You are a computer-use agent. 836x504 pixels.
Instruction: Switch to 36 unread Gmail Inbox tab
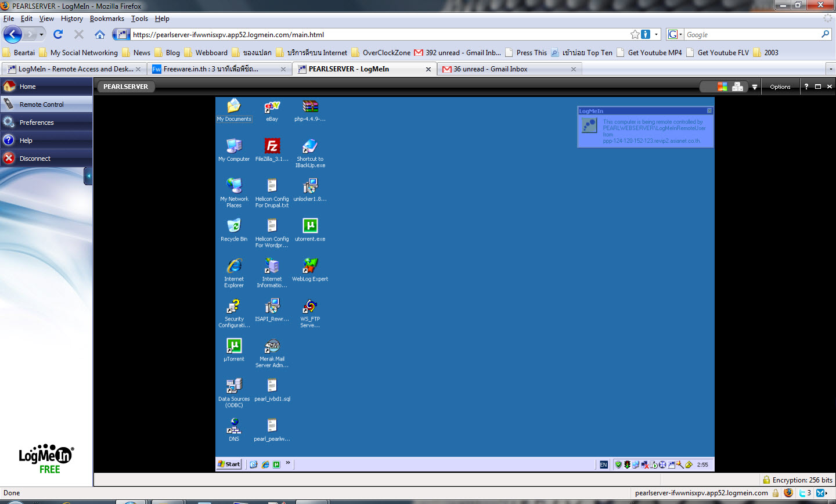pyautogui.click(x=509, y=69)
